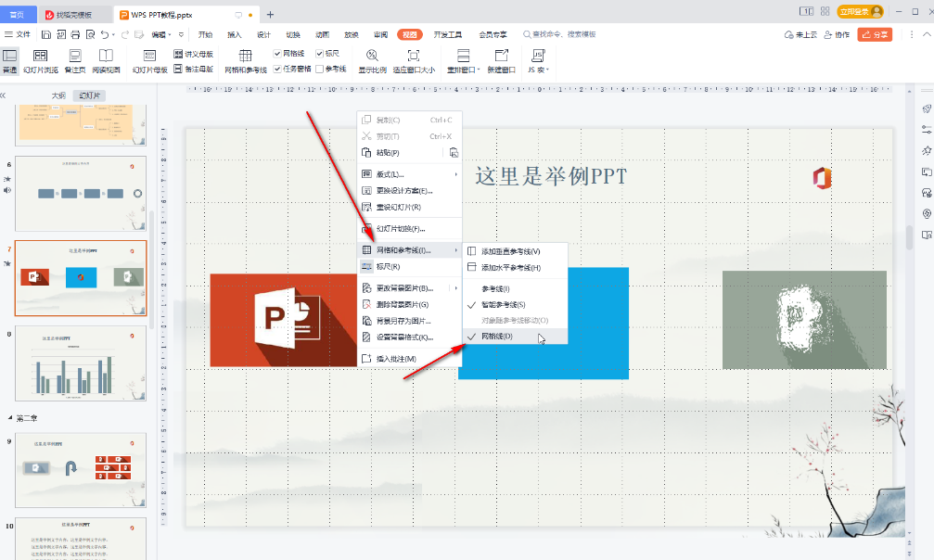Viewport: 934px width, 560px height.
Task: Open 新建窗口 new window
Action: (501, 61)
